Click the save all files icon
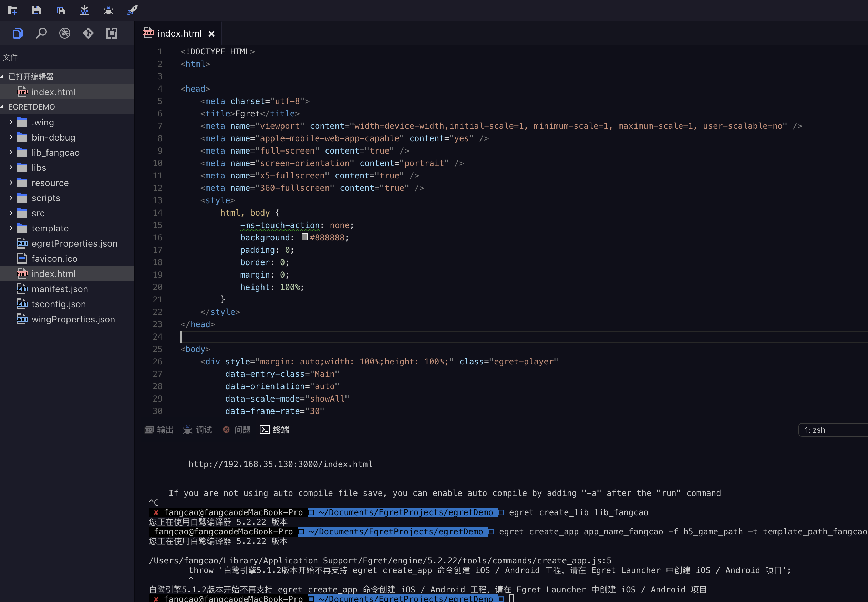 [x=60, y=10]
